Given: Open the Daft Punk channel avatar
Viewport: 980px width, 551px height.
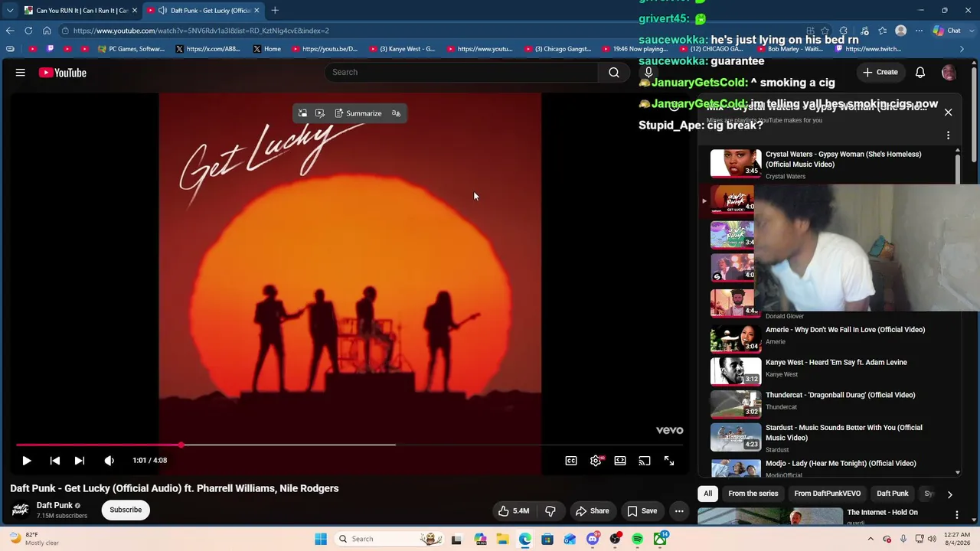Looking at the screenshot, I should 21,510.
